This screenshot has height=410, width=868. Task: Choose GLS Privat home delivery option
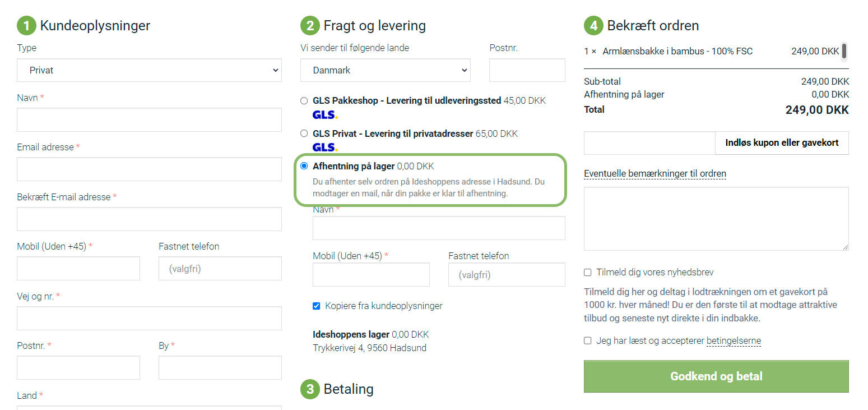pyautogui.click(x=304, y=133)
